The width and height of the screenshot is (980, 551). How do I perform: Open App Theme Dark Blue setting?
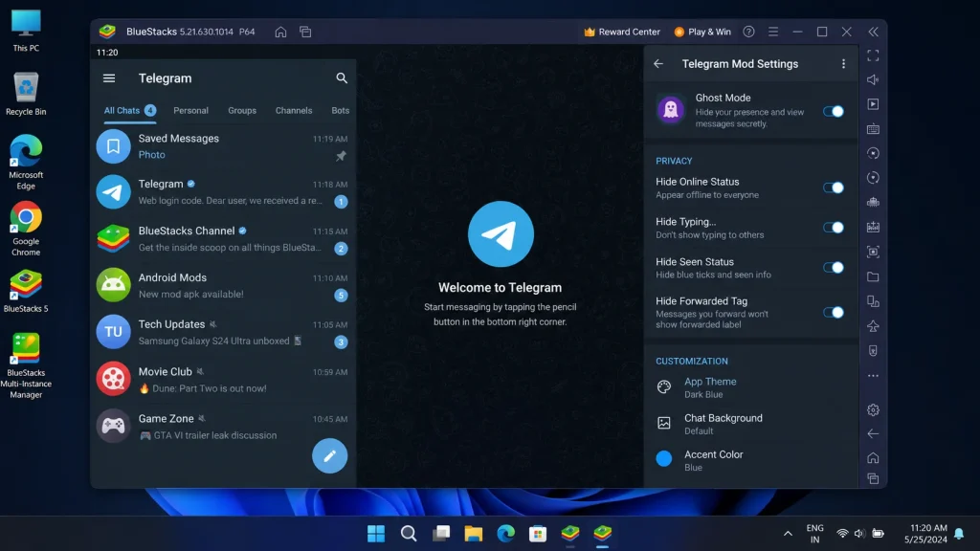[750, 387]
